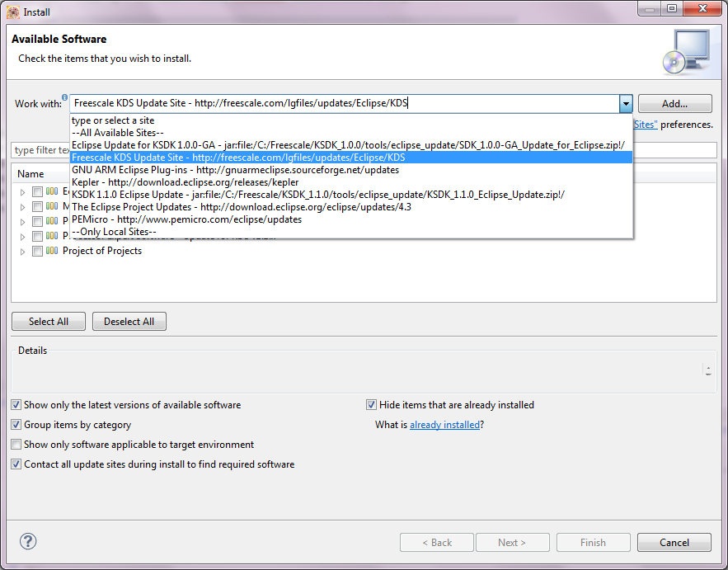Image resolution: width=728 pixels, height=570 pixels.
Task: Click the Details area scroll stepper
Action: click(x=708, y=370)
